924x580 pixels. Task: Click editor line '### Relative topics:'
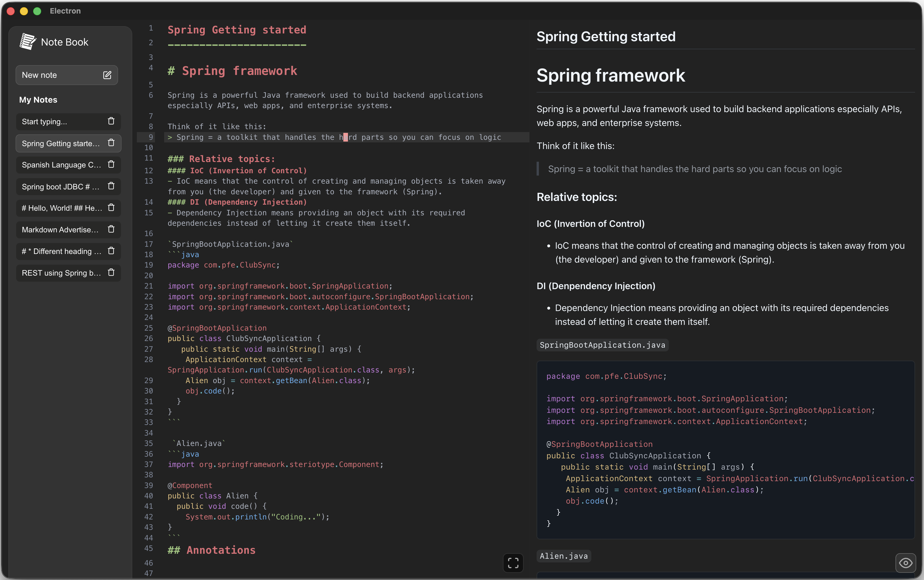click(221, 159)
